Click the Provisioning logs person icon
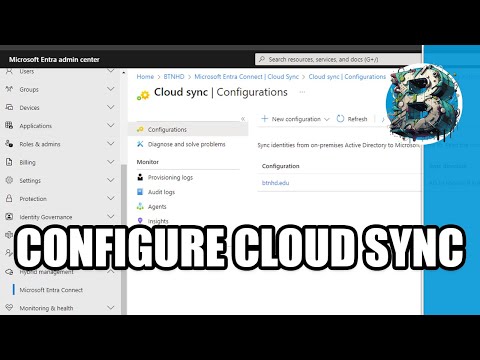The image size is (480, 360). tap(140, 177)
